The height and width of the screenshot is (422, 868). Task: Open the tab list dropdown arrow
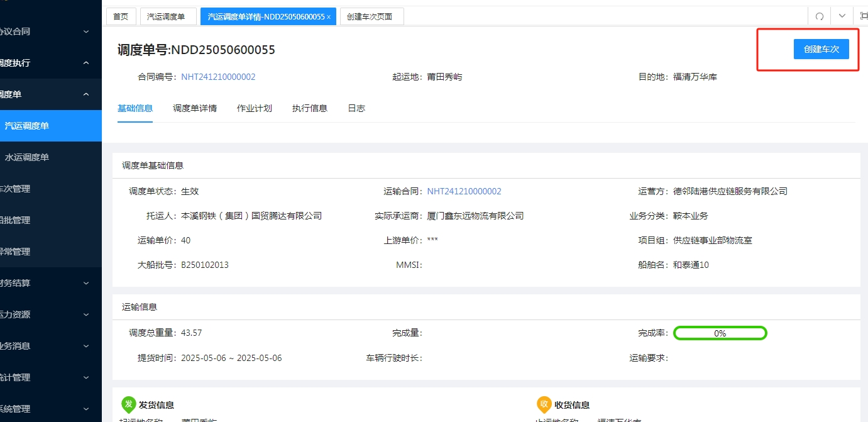tap(842, 16)
